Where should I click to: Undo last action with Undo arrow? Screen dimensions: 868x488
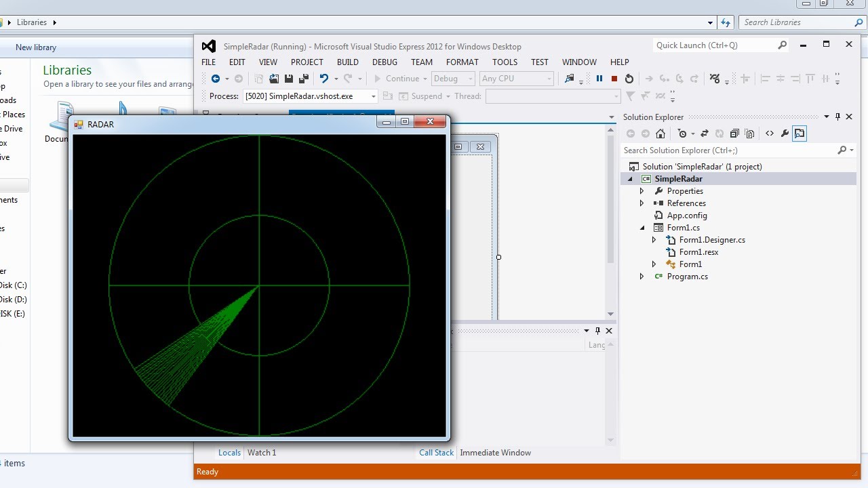[x=324, y=79]
